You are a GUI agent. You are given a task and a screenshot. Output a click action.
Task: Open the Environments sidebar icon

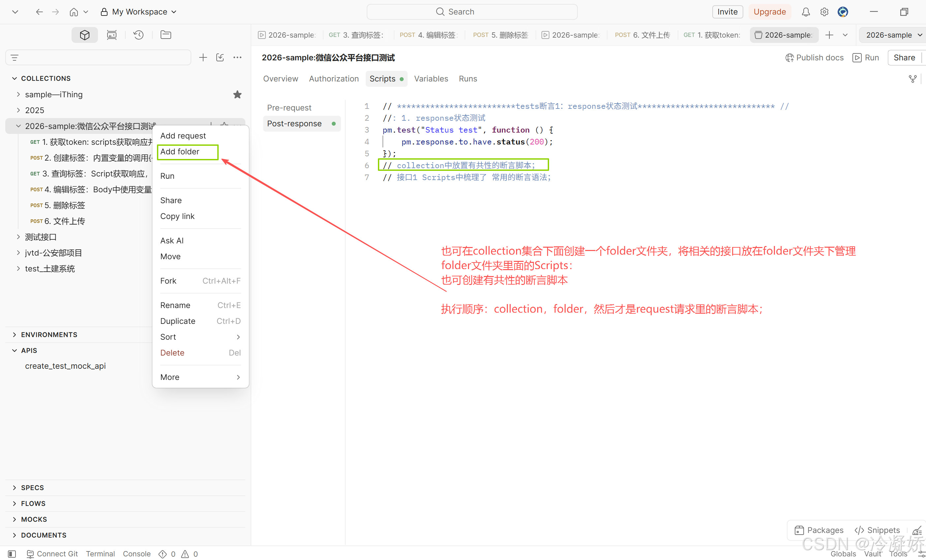click(111, 35)
